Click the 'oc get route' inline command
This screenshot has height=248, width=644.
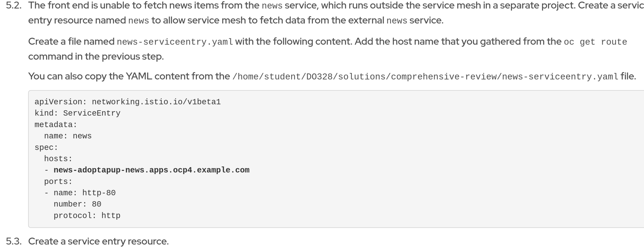click(595, 42)
